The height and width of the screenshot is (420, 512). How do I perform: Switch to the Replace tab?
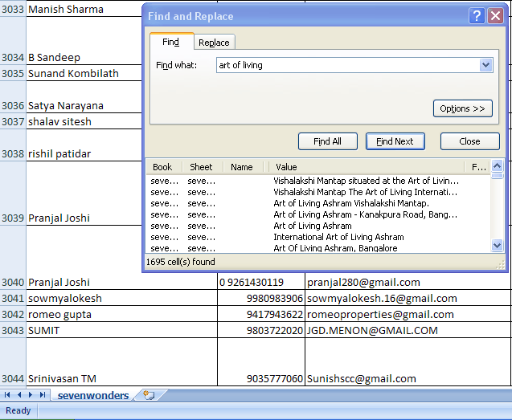[x=214, y=43]
